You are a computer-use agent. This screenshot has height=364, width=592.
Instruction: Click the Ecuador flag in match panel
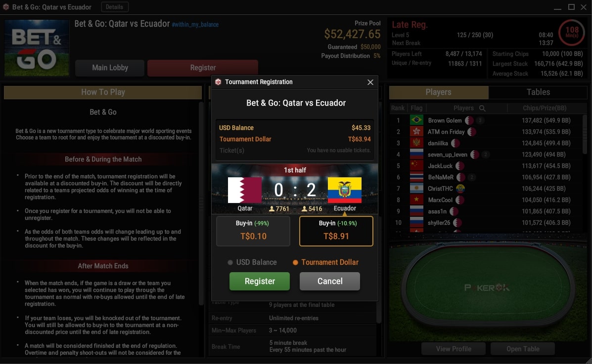(344, 190)
